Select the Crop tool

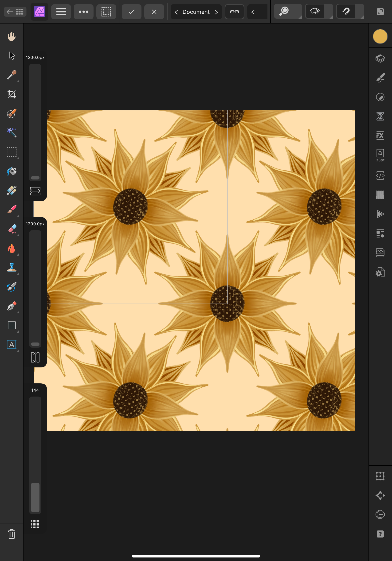point(12,94)
